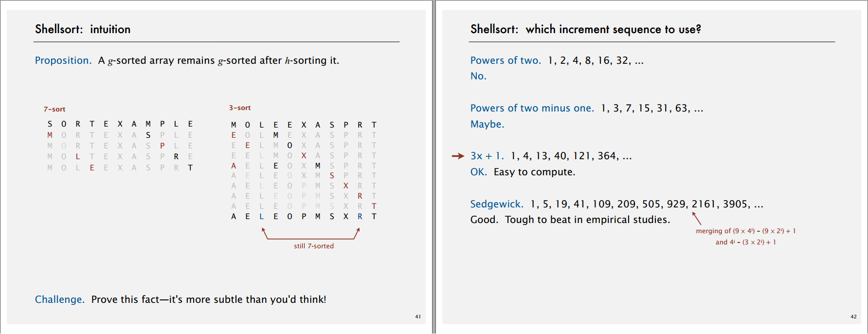Select 'Powers of two.' blue text
868x334 pixels.
(506, 60)
